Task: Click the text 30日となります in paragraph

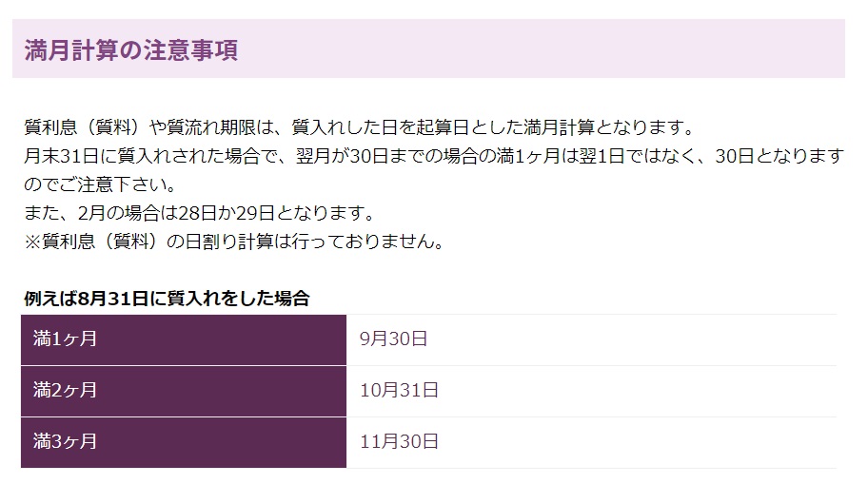Action: coord(779,156)
